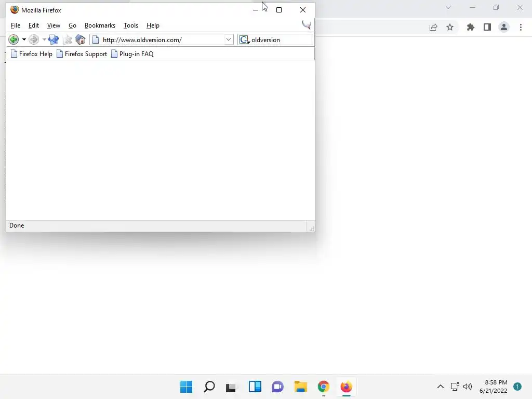Viewport: 532px width, 399px height.
Task: Open Chrome's three-dot menu
Action: [521, 27]
